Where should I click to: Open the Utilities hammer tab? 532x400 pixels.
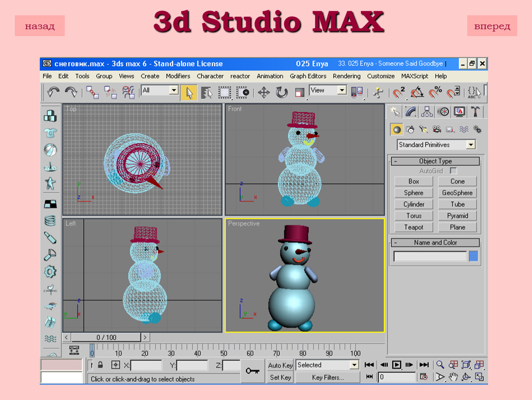[476, 112]
